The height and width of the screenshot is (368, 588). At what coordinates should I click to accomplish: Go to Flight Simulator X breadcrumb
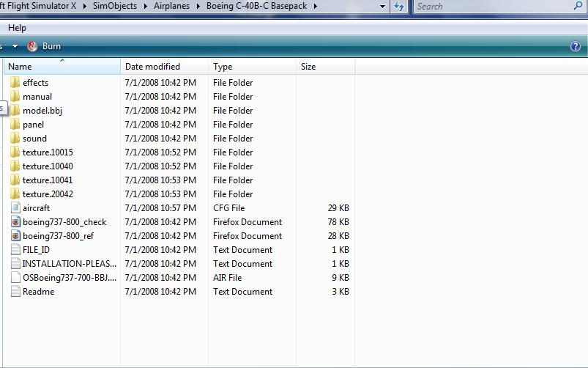(x=38, y=6)
